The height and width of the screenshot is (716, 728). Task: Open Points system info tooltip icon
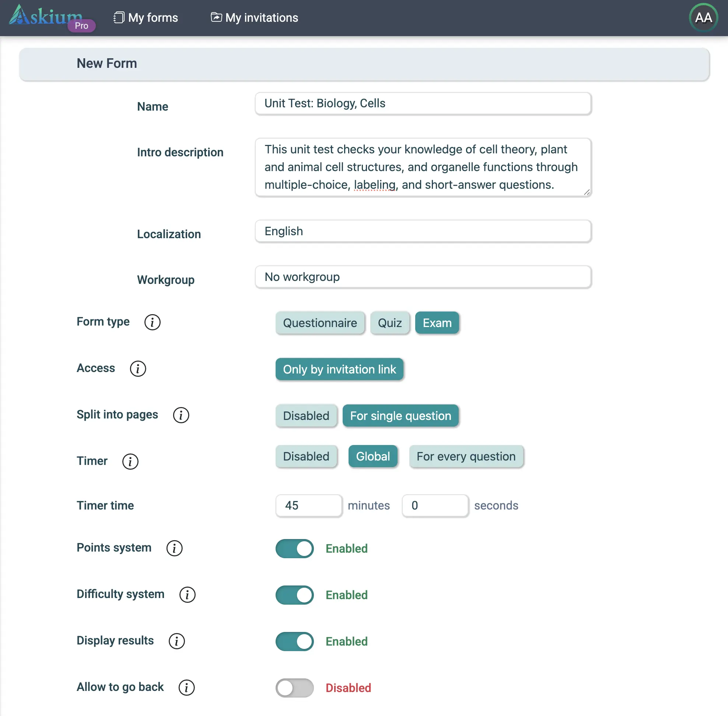[x=174, y=548]
